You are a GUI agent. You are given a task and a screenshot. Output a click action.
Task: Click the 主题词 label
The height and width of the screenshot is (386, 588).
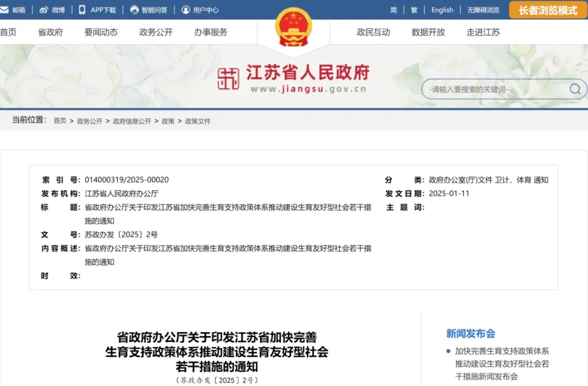click(405, 207)
